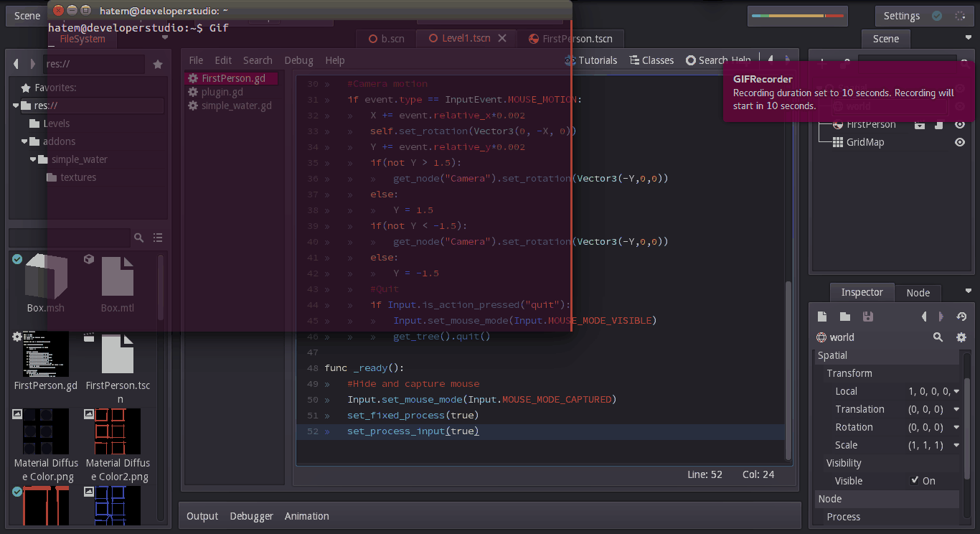The width and height of the screenshot is (980, 534).
Task: Open the Edit menu in script editor
Action: pos(223,60)
